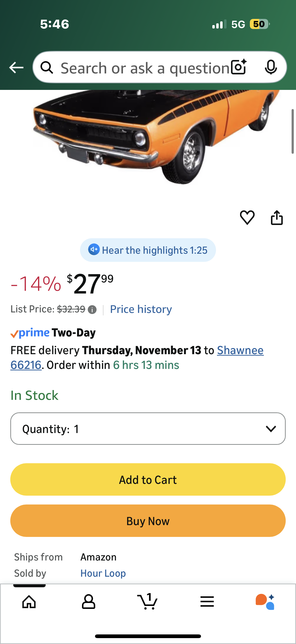Tap the share icon
The image size is (296, 644).
(x=277, y=218)
